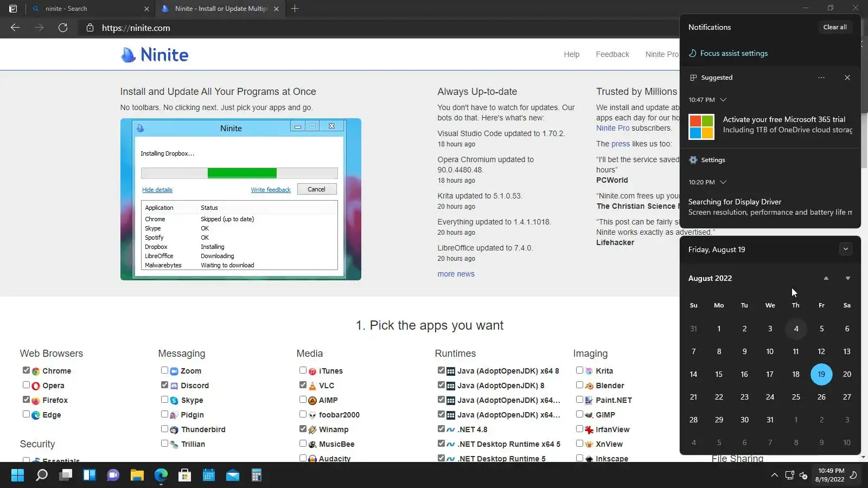Image resolution: width=868 pixels, height=488 pixels.
Task: Open 'Searching for Display Driver' notification
Action: (x=770, y=207)
